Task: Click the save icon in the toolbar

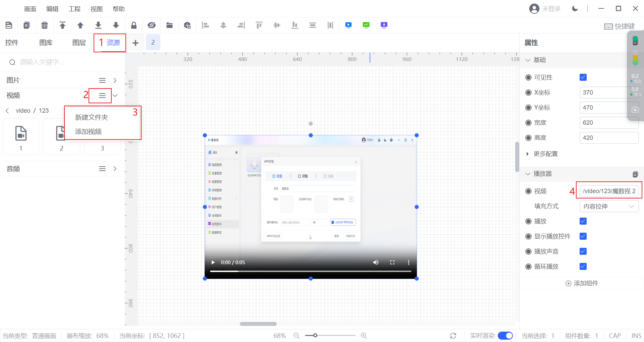Action: click(x=9, y=25)
